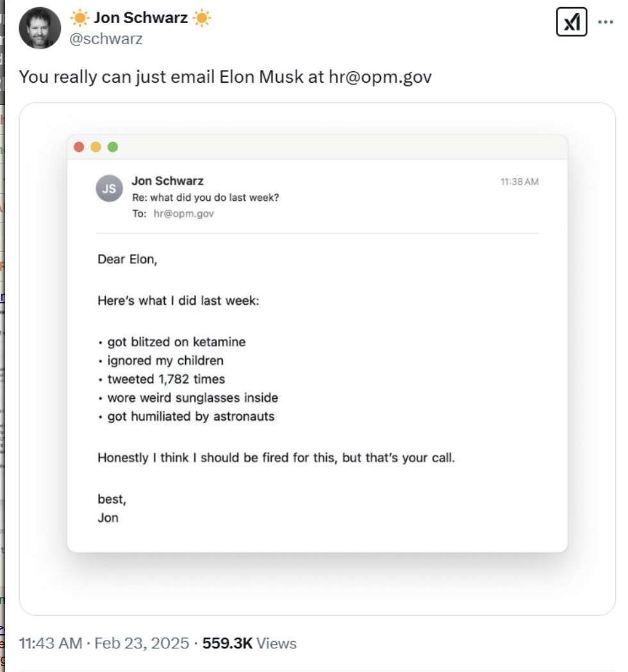This screenshot has height=672, width=628.
Task: Click the 'Dear Elon,' greeting line
Action: coord(127,260)
